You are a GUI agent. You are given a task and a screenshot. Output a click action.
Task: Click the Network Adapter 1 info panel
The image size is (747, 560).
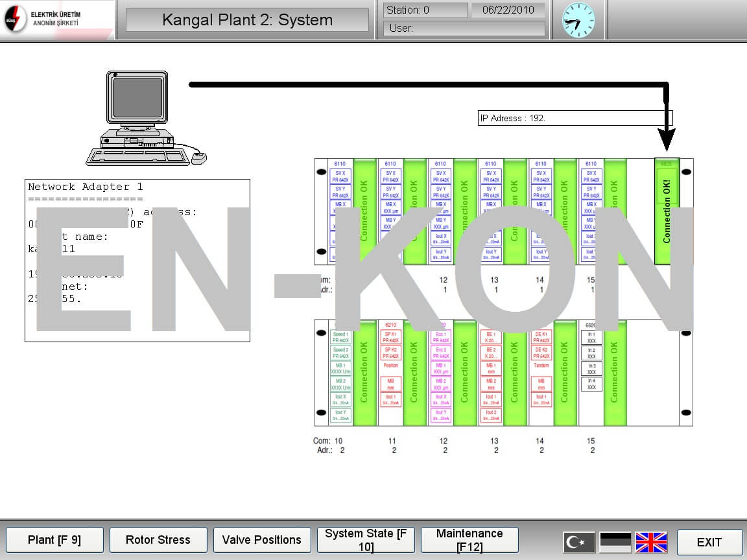[137, 260]
